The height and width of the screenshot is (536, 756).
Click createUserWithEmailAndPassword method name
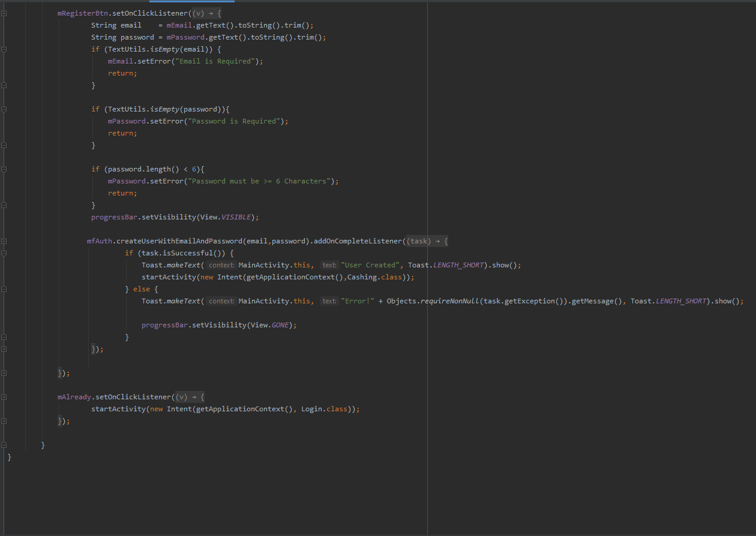click(x=179, y=241)
